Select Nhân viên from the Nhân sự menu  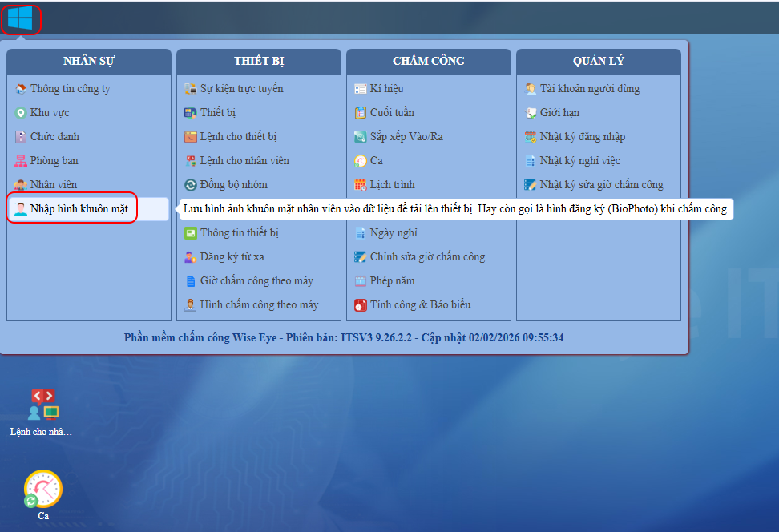54,185
